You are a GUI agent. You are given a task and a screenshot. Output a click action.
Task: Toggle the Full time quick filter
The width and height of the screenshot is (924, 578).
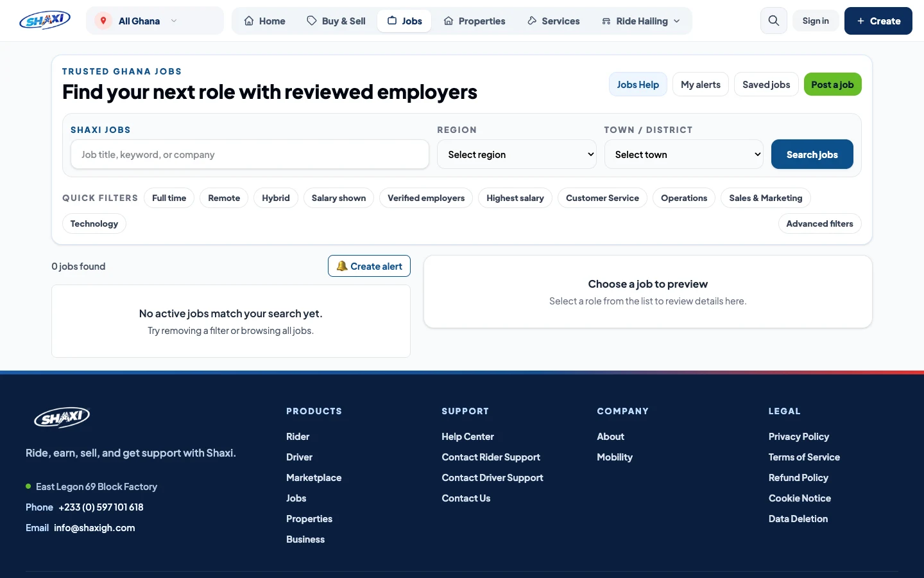(169, 198)
